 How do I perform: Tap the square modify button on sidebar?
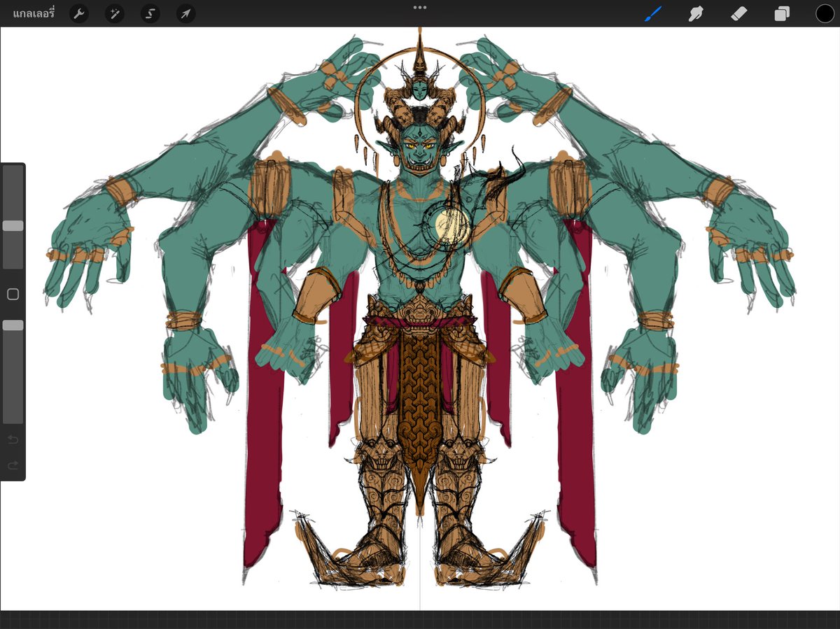pos(13,295)
